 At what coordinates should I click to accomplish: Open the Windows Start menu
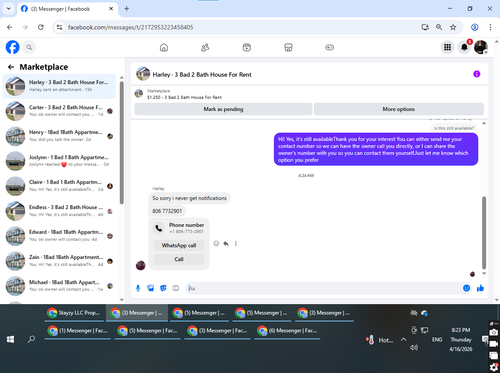click(x=10, y=339)
